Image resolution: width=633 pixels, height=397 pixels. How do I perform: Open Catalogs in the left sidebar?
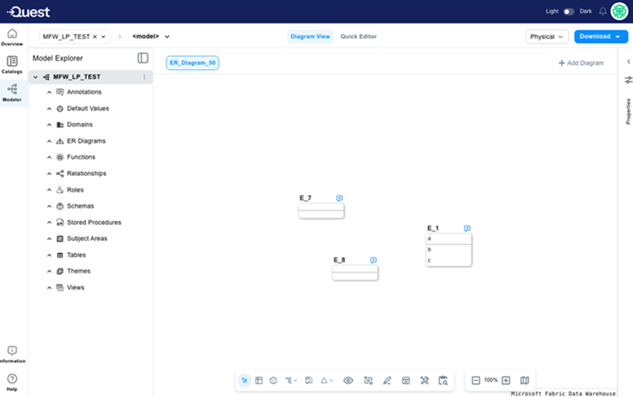point(12,65)
